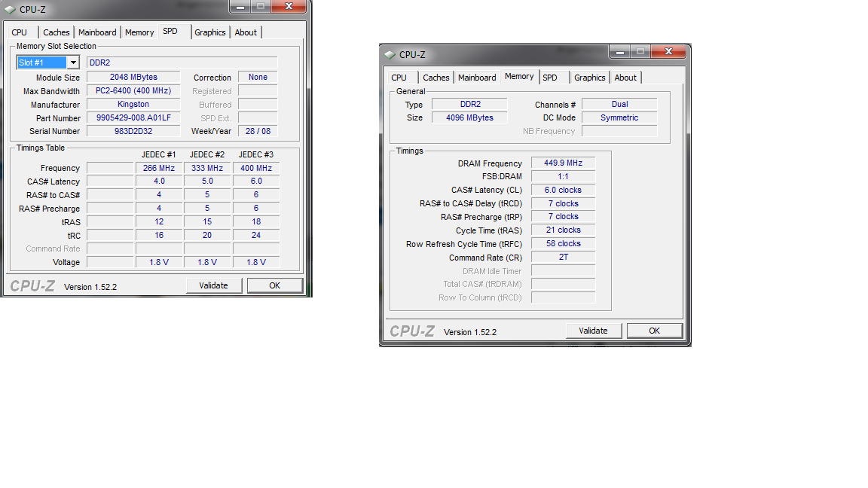Screen dimensions: 868x488
Task: Click Max Bandwidth value PC2-6400 (400 MHz)
Action: pyautogui.click(x=133, y=90)
